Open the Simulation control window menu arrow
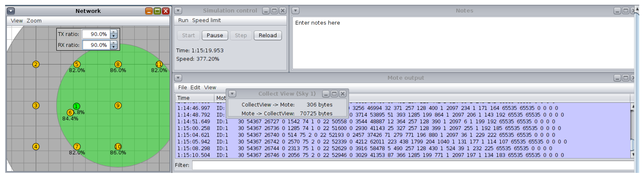Image resolution: width=644 pixels, height=178 pixels. point(178,11)
